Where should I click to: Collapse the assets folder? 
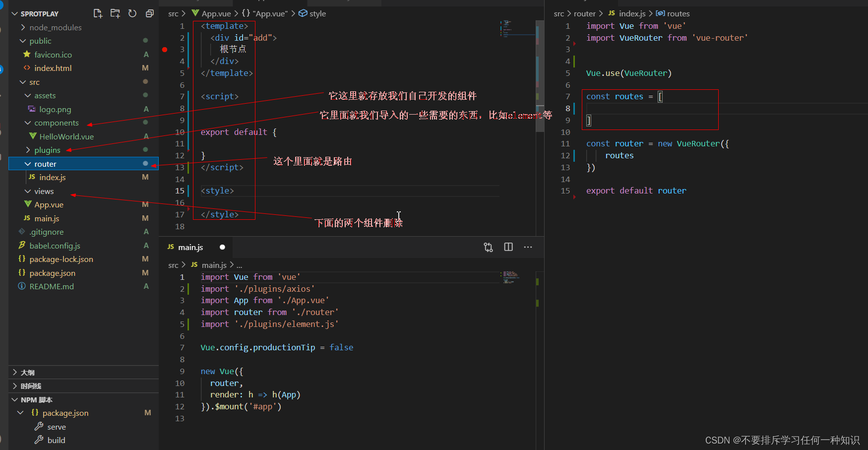click(x=28, y=95)
